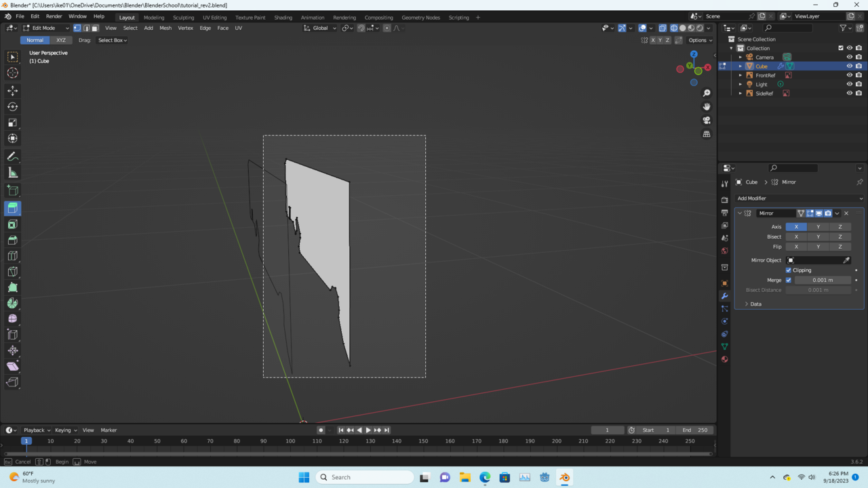Click the Add Modifier button
The width and height of the screenshot is (868, 488).
pos(800,198)
